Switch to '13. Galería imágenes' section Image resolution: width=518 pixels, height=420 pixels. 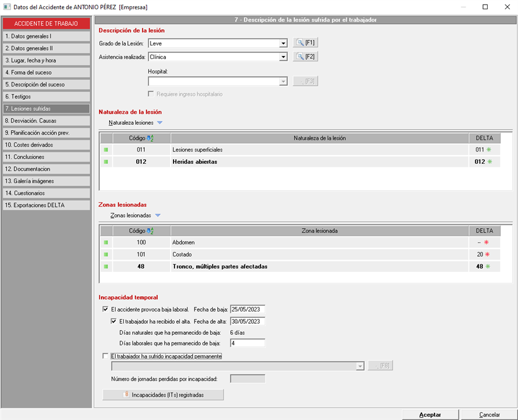pos(46,181)
